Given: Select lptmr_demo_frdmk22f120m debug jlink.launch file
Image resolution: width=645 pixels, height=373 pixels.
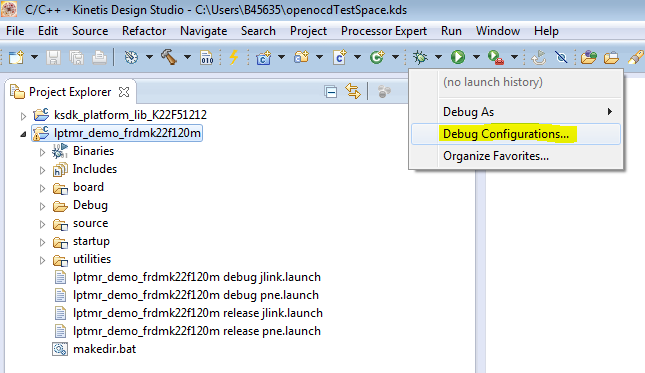Looking at the screenshot, I should coord(197,277).
